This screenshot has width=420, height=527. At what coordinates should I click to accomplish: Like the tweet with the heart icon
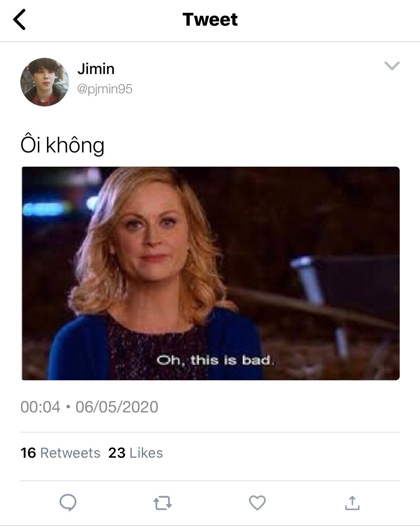point(257,503)
